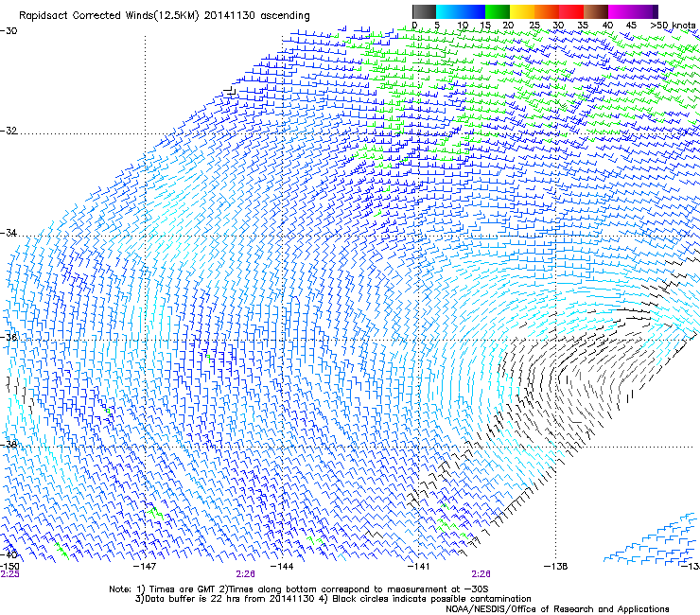700x615 pixels.
Task: Pick the magenta 40-45 knots color segment
Action: tap(621, 11)
